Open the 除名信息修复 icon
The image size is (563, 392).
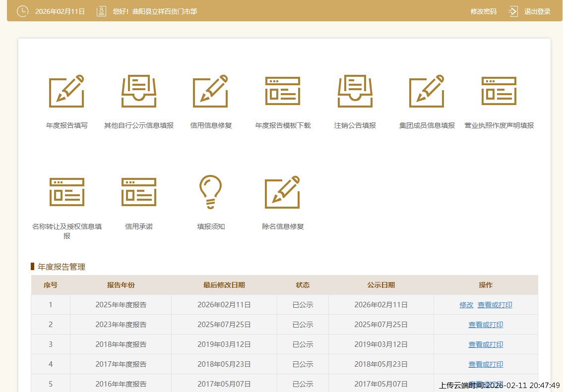(x=283, y=192)
